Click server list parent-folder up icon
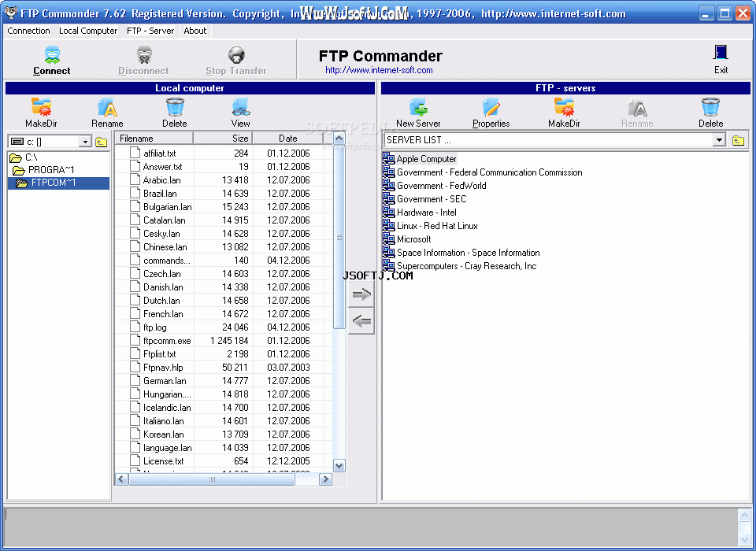The width and height of the screenshot is (756, 551). coord(738,140)
